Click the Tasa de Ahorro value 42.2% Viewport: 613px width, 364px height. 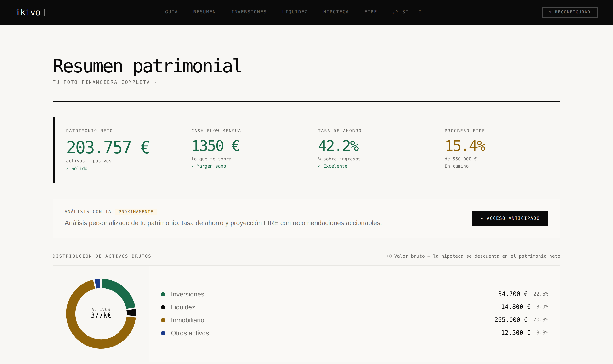coord(338,146)
